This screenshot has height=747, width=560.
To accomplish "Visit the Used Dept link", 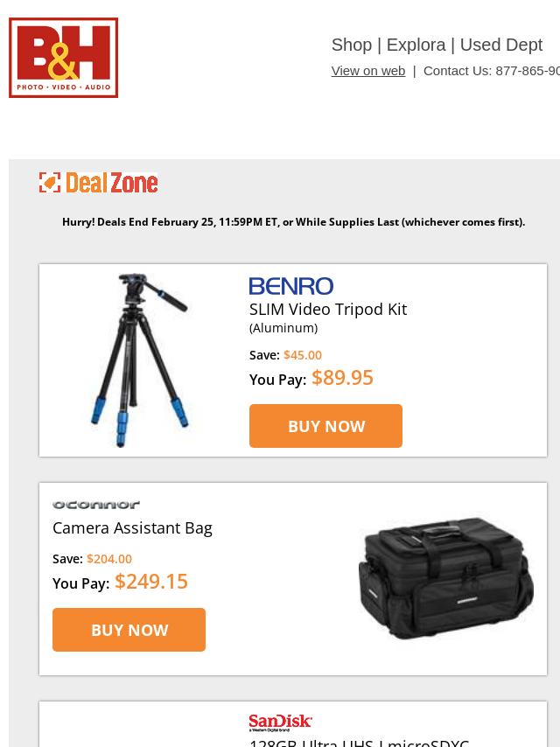I will 500,45.
